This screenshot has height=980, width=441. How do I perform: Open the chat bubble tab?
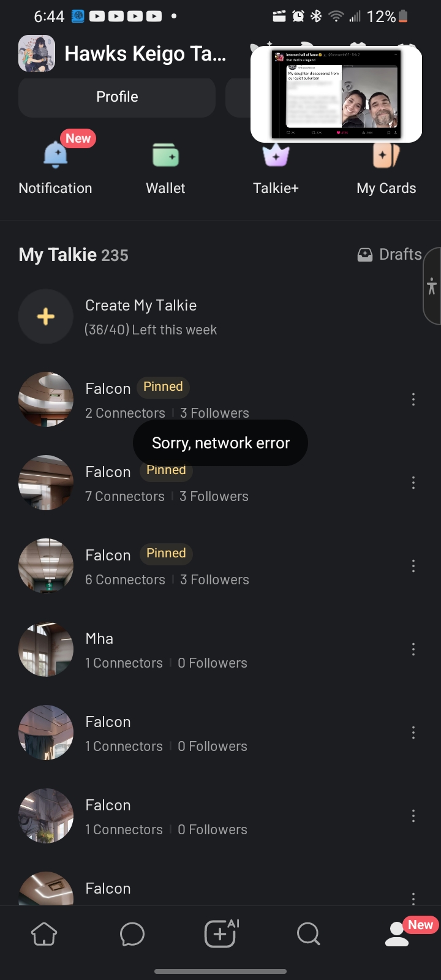click(x=132, y=934)
